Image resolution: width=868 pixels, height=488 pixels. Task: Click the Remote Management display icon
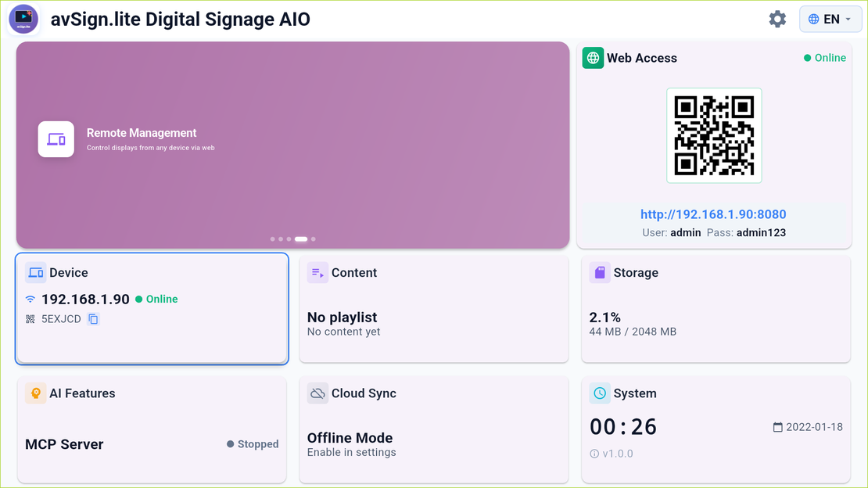click(x=56, y=139)
